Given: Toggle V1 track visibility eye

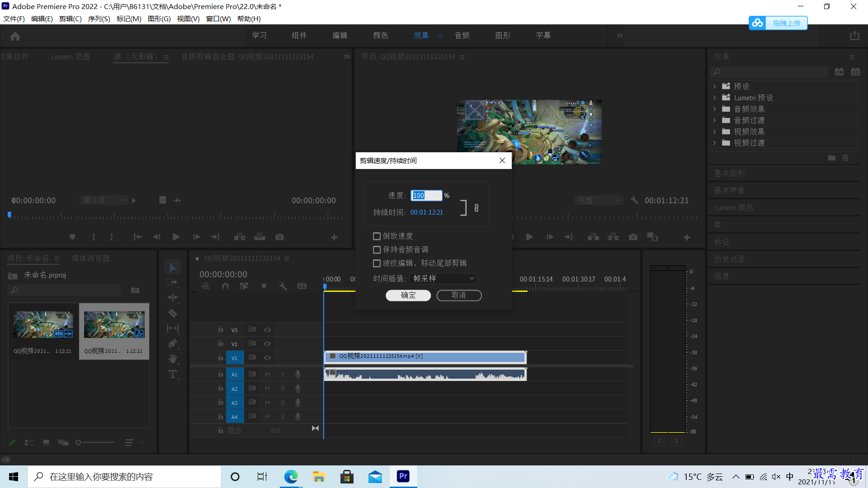Looking at the screenshot, I should point(267,358).
